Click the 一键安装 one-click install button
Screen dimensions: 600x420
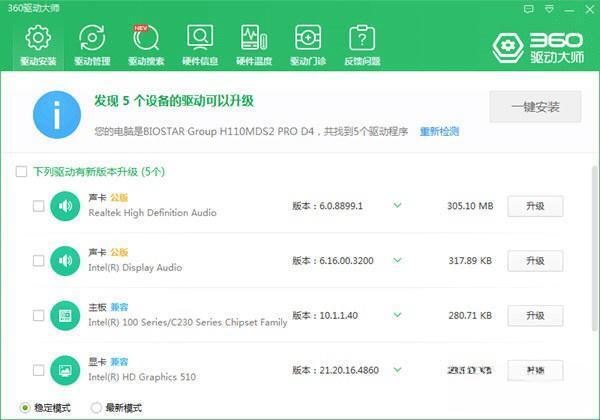coord(534,107)
